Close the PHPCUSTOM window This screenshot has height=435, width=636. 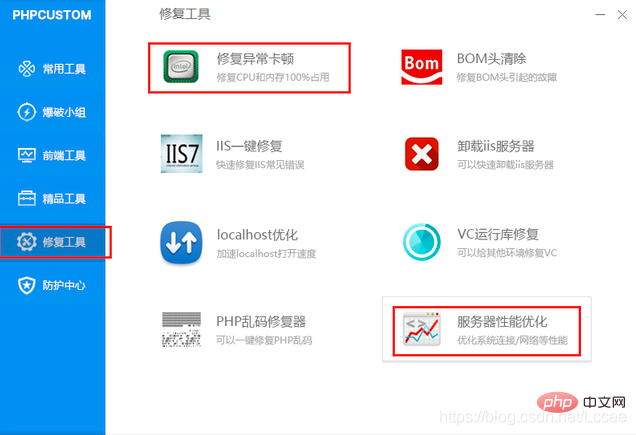622,15
